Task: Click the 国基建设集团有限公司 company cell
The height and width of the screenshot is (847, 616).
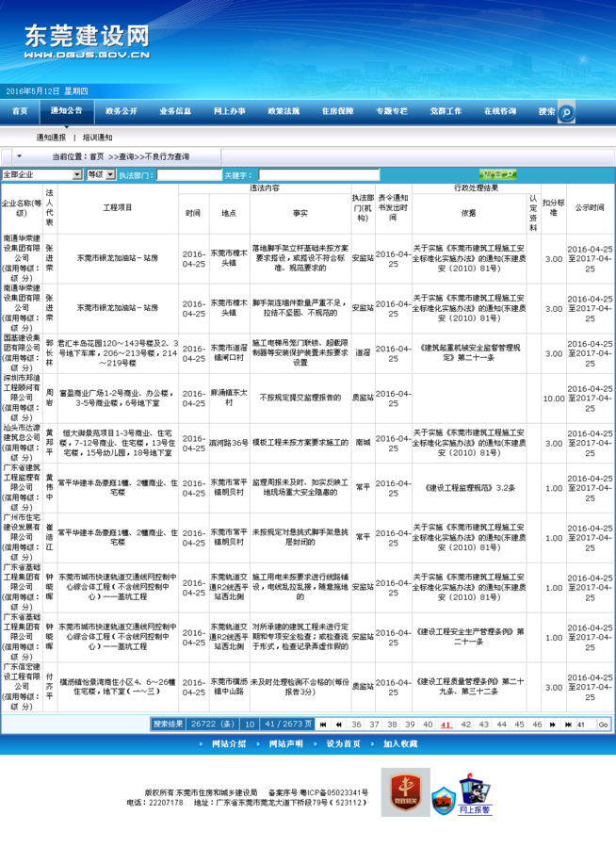Action: (23, 353)
